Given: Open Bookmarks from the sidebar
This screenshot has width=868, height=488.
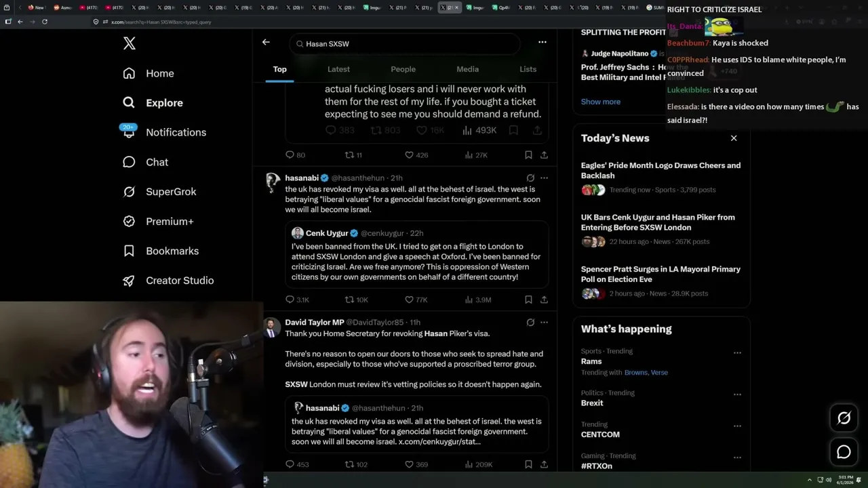Looking at the screenshot, I should click(x=161, y=251).
